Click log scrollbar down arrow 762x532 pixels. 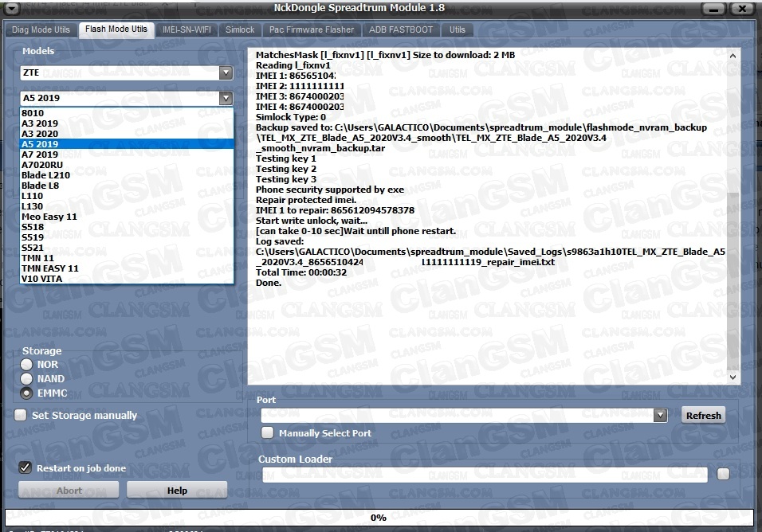click(x=733, y=377)
